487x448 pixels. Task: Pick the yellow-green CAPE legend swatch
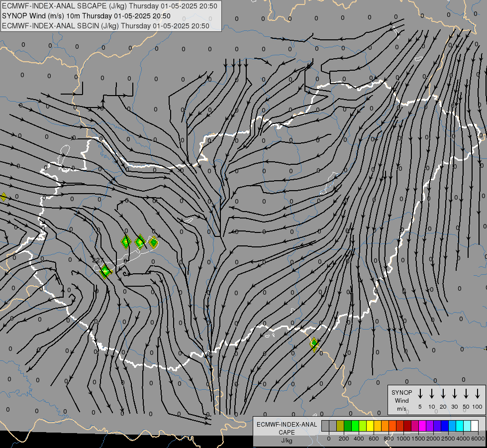(x=363, y=426)
